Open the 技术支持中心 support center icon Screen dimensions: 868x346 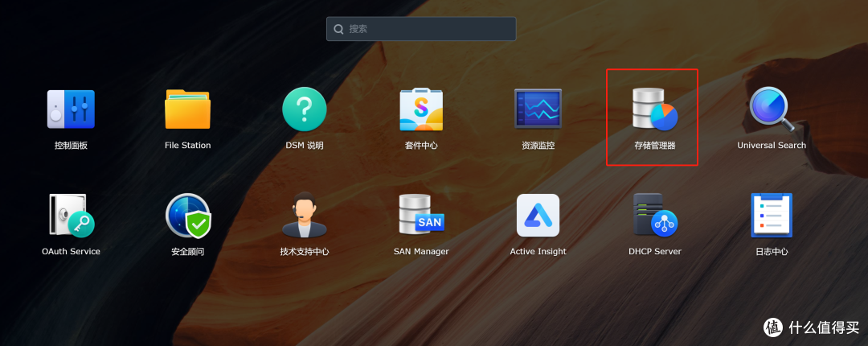(305, 215)
